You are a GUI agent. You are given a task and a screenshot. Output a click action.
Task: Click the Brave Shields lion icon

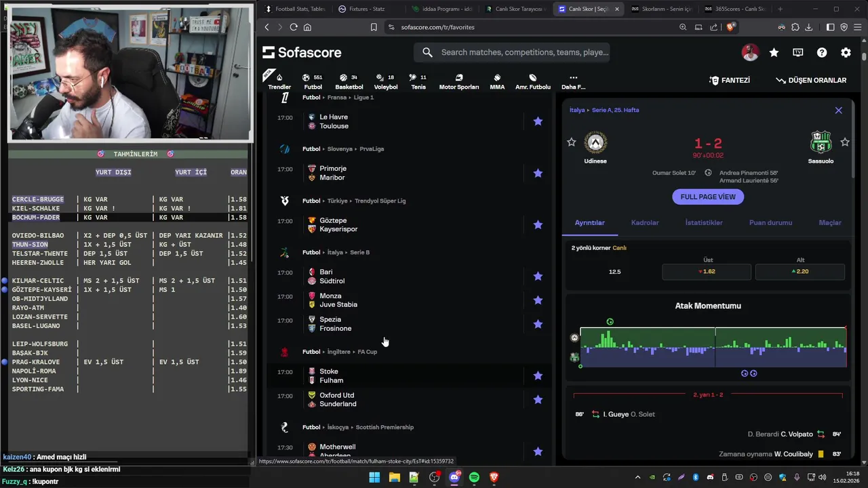tap(730, 27)
